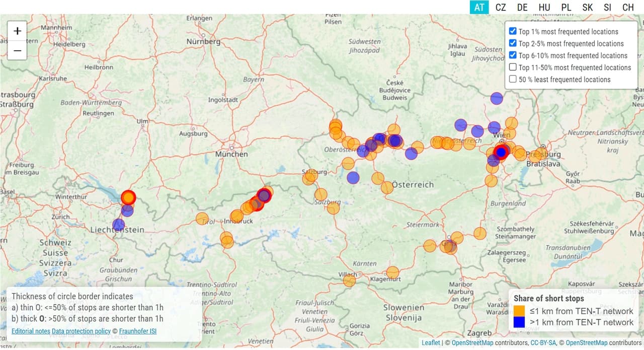
Task: Click the orange circle marker near Klagenfurt
Action: [393, 272]
